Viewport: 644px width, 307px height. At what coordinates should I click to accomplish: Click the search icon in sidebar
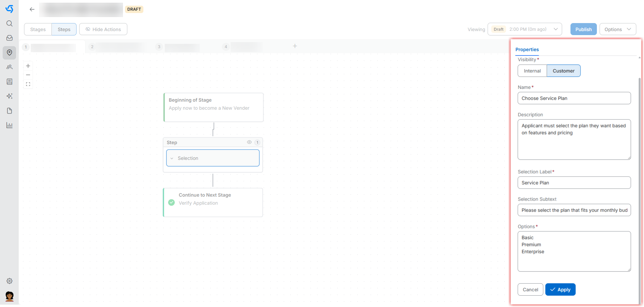9,23
